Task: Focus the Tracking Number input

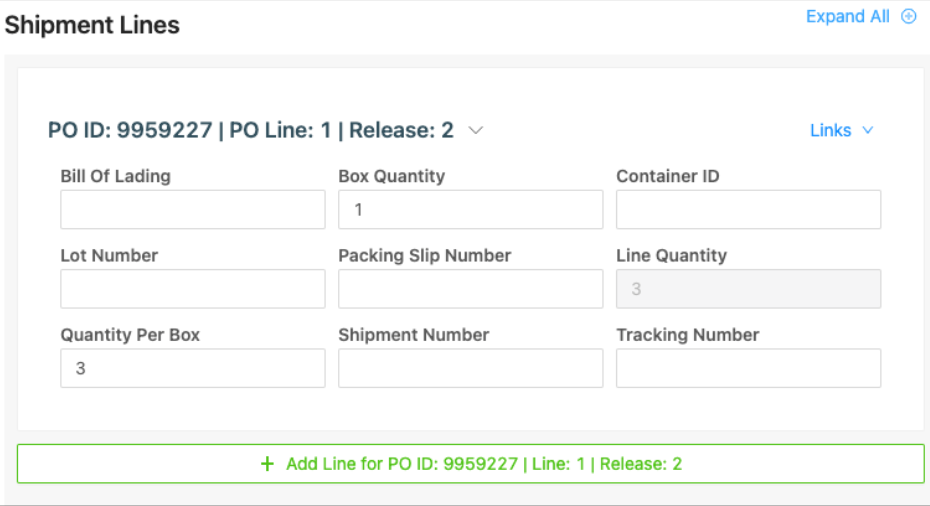Action: (749, 368)
